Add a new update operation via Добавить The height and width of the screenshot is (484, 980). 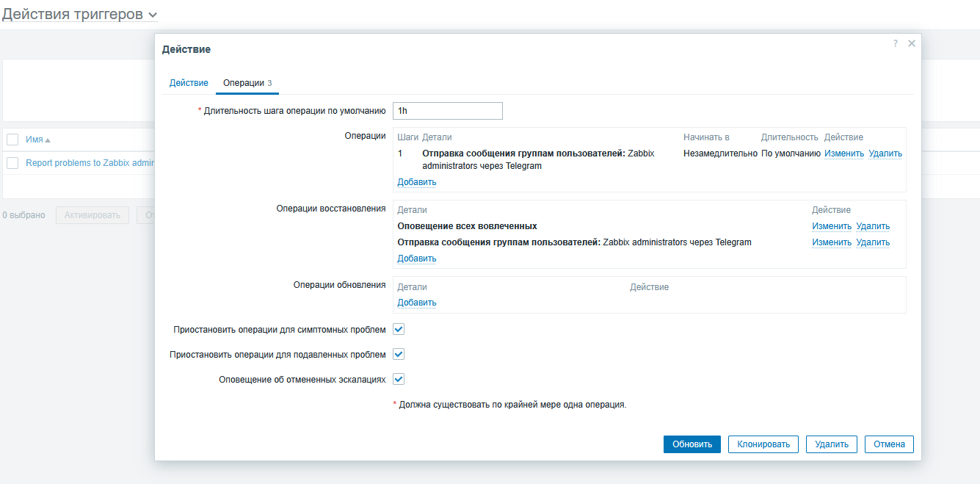click(416, 303)
